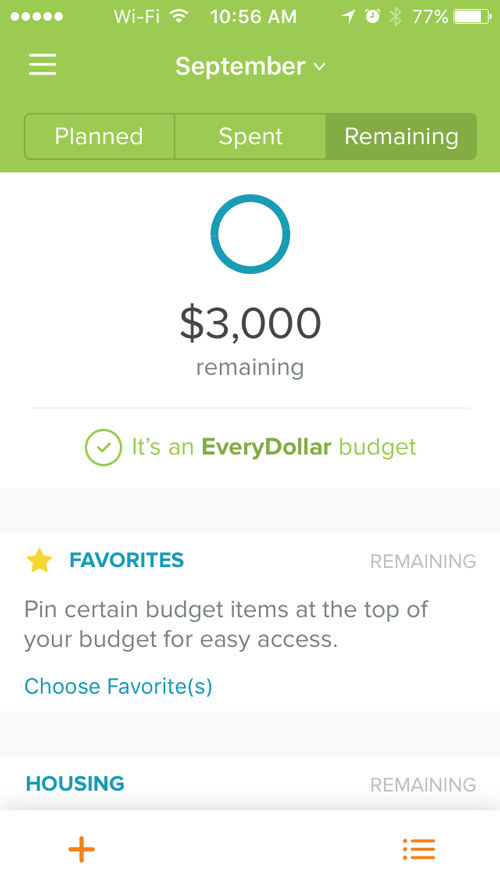
Task: Switch view to Planned
Action: point(99,136)
